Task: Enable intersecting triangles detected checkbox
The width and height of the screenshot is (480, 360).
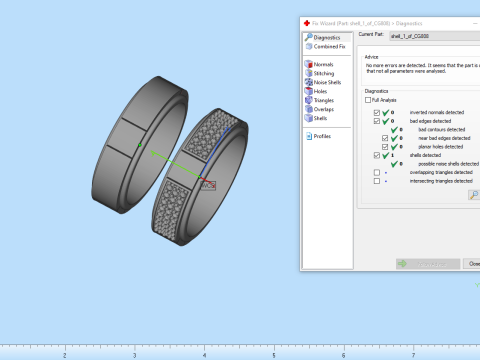Action: [x=377, y=181]
